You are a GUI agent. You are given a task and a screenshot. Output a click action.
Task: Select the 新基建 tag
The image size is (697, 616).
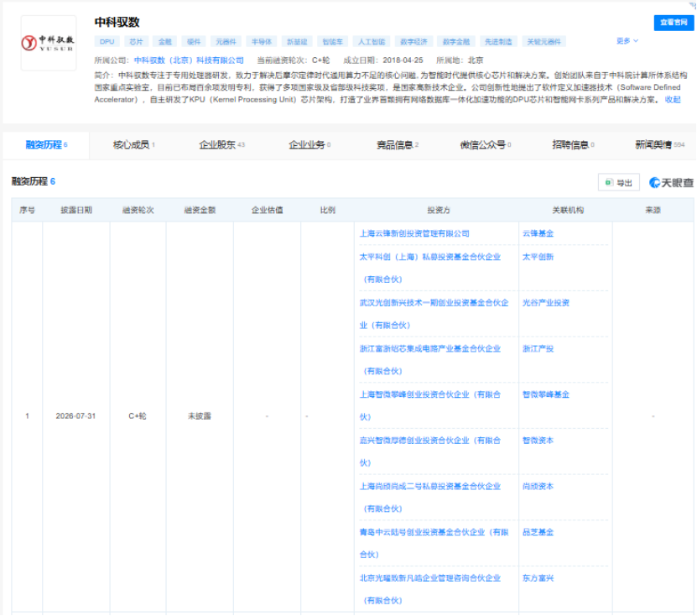point(297,42)
